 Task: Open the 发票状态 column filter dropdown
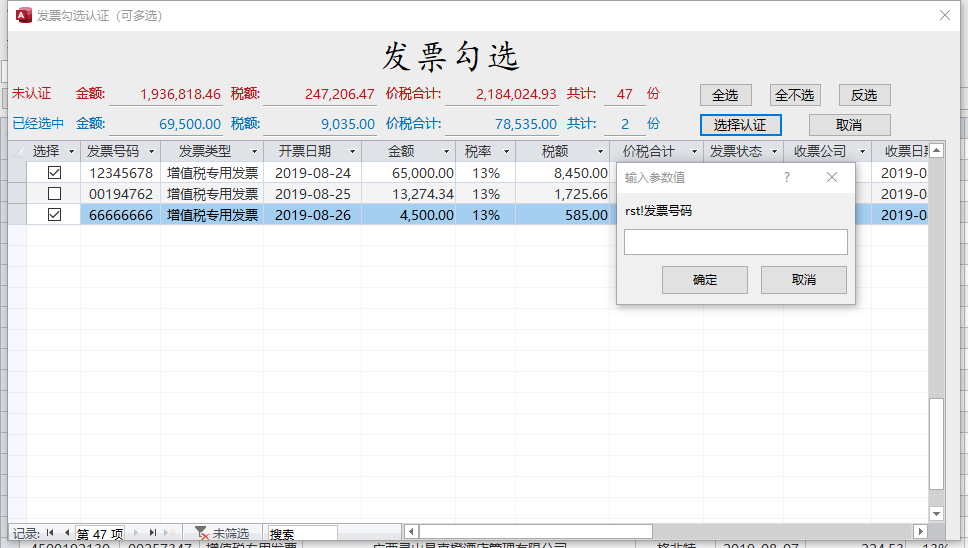774,151
